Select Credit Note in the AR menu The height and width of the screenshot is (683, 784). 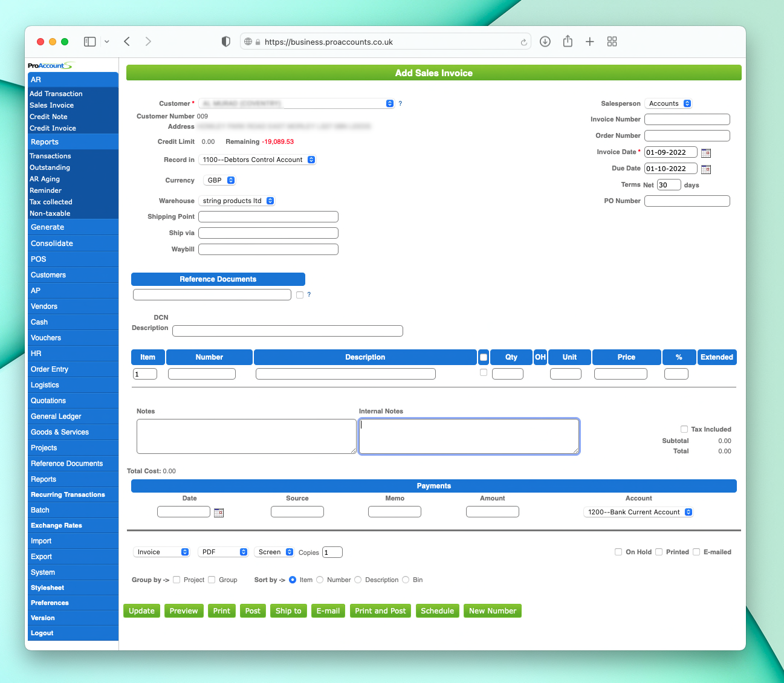48,117
